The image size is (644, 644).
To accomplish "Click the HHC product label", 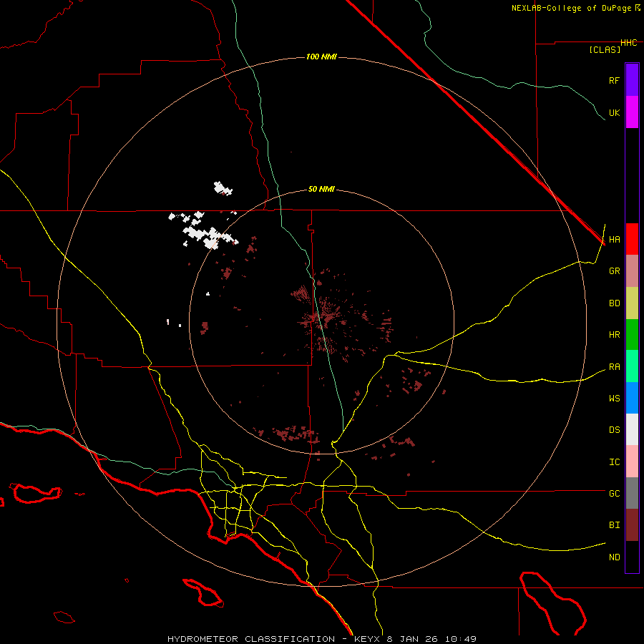I will [628, 43].
